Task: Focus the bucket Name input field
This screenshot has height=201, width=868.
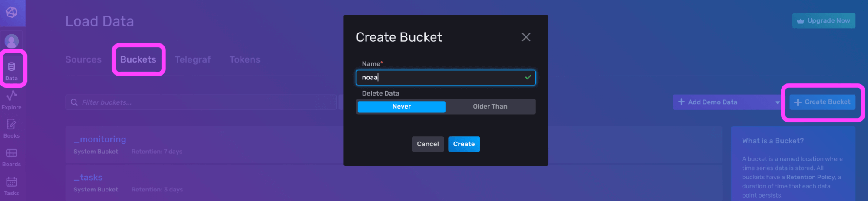Action: pos(446,78)
